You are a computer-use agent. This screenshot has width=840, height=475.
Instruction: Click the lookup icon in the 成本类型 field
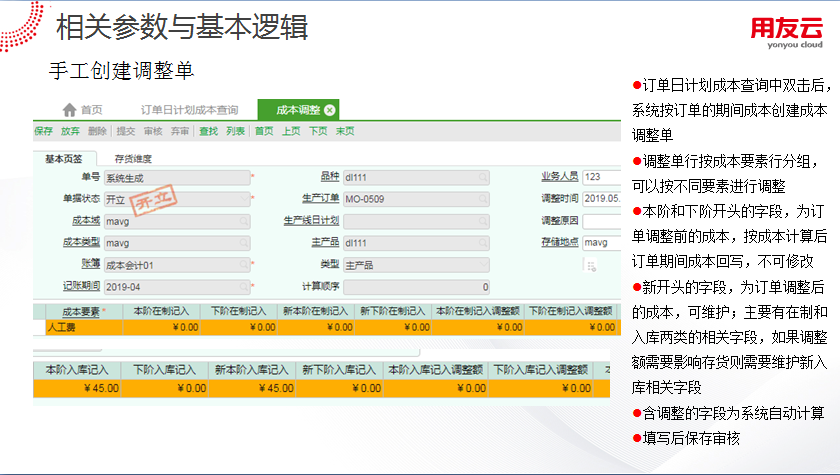point(243,243)
